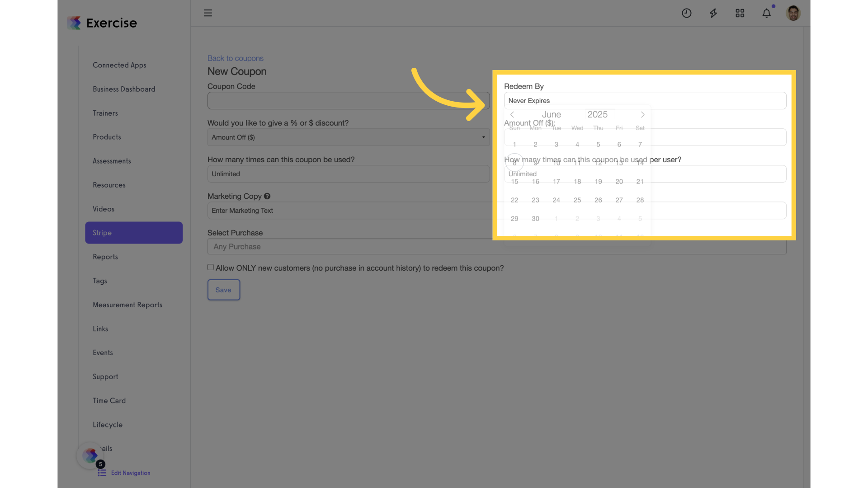Viewport: 868px width, 488px height.
Task: Select June 22 in the calendar
Action: tap(514, 200)
